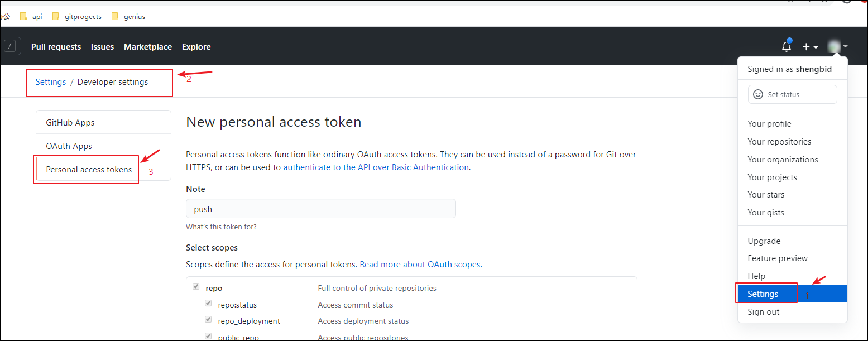
Task: Open the notifications bell icon
Action: pos(787,47)
